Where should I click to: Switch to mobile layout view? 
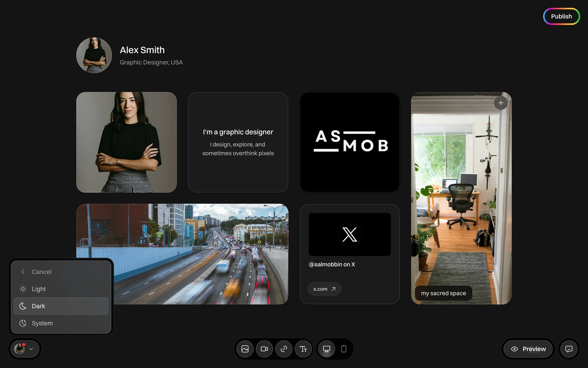344,349
